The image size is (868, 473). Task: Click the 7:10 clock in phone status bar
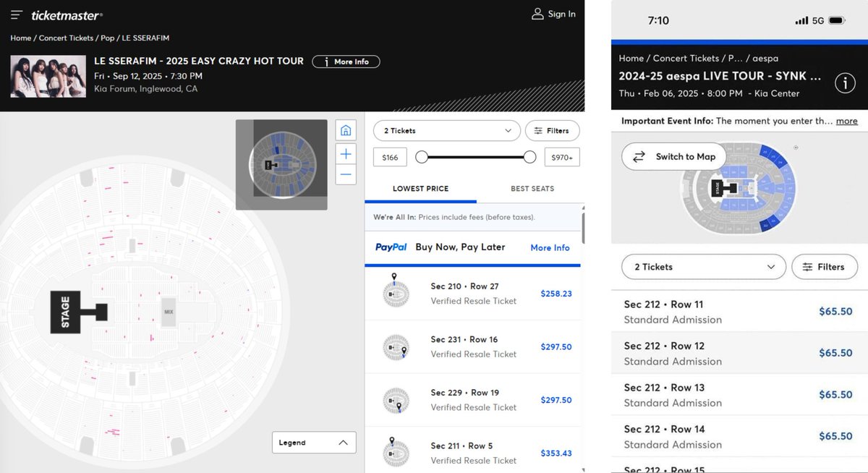tap(658, 20)
